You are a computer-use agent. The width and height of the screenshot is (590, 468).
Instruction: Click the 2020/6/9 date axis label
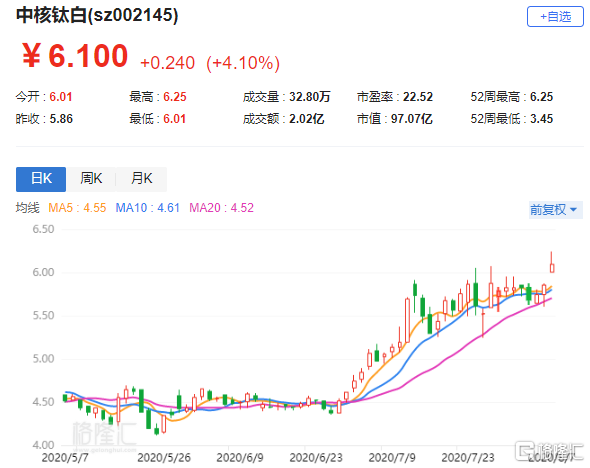point(240,458)
